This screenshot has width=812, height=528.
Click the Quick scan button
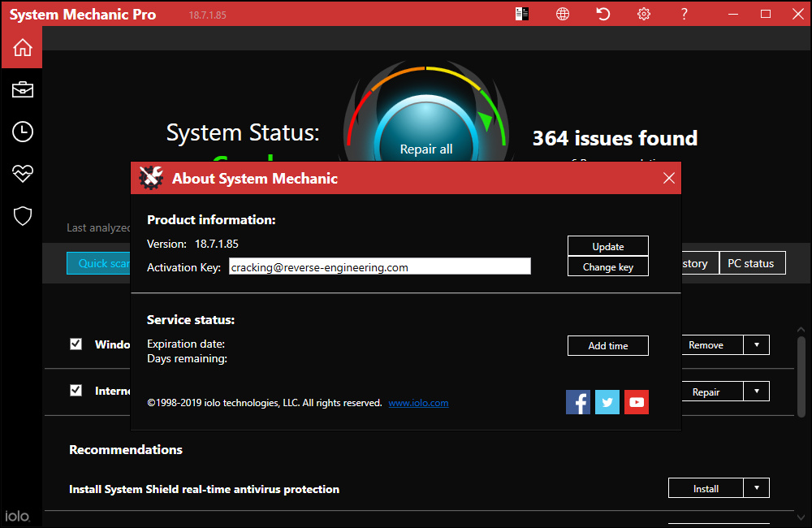pos(99,263)
